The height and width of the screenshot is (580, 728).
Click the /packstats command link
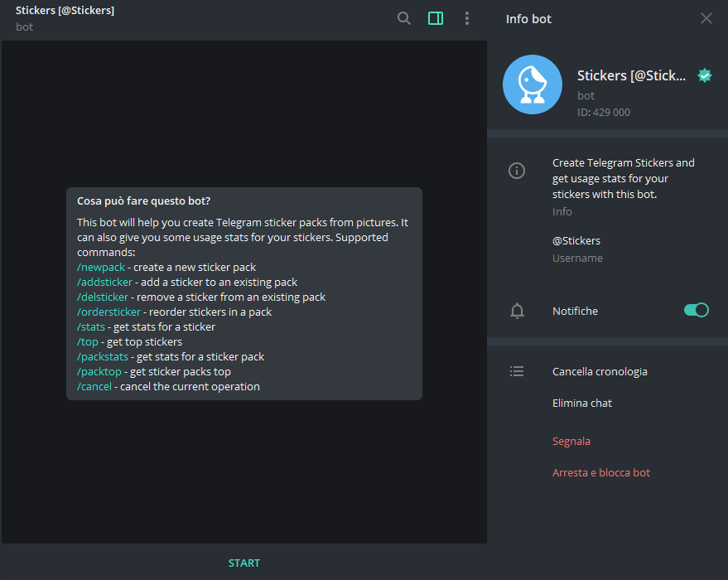click(102, 356)
